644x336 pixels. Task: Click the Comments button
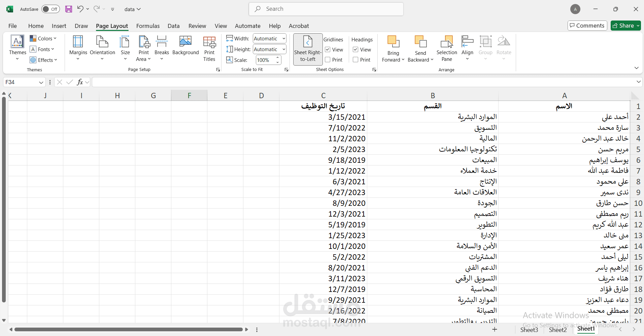point(587,26)
